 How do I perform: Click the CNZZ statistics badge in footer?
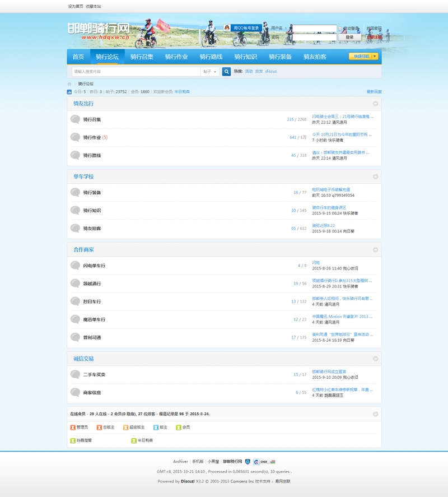264,462
